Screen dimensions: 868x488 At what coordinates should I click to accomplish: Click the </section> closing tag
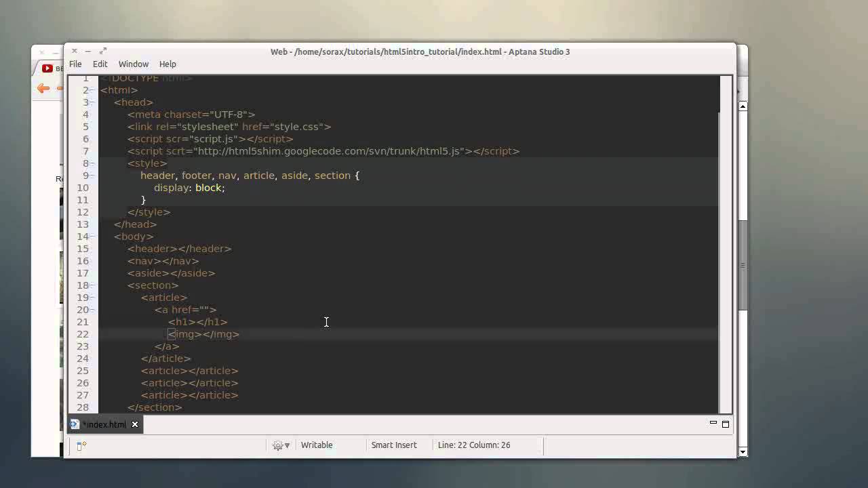155,407
